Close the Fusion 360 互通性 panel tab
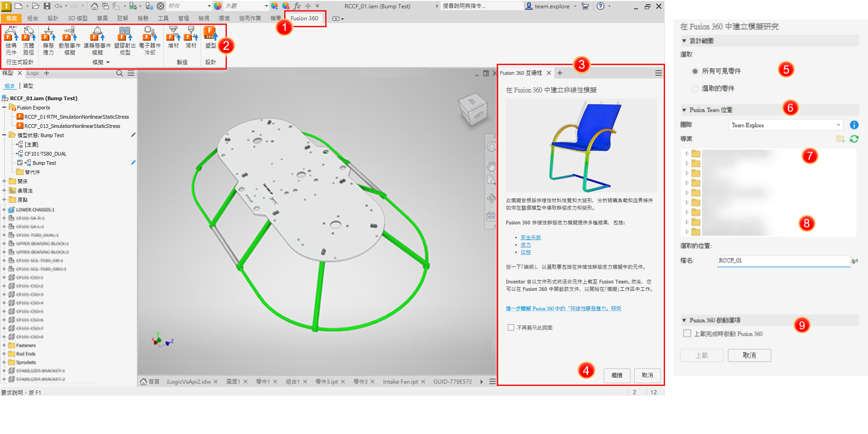Image resolution: width=868 pixels, height=434 pixels. pos(549,73)
